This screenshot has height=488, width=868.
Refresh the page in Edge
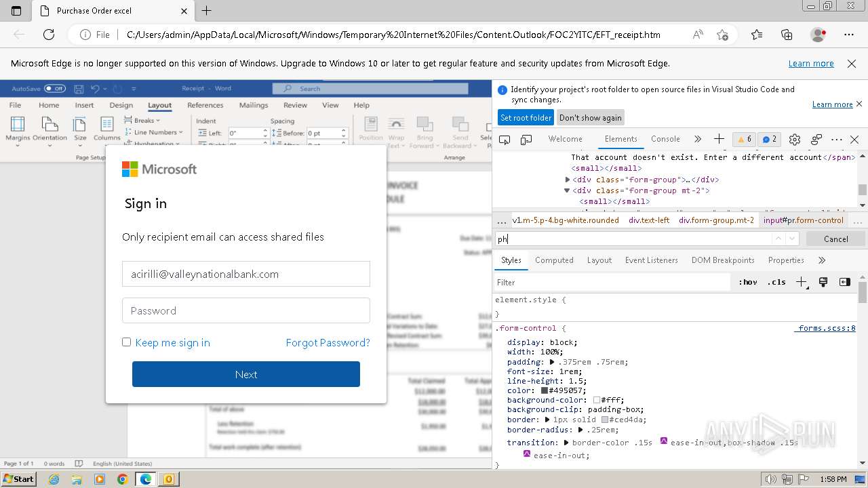[49, 35]
